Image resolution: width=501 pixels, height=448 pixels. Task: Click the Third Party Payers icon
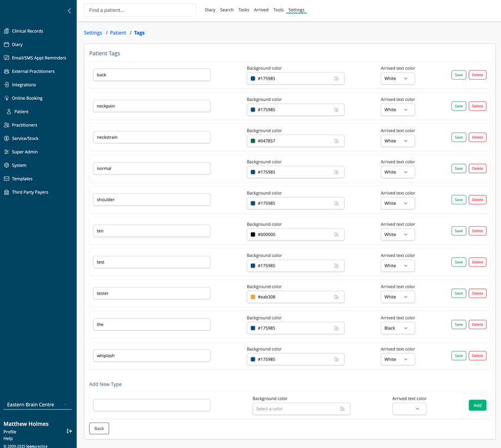[7, 192]
